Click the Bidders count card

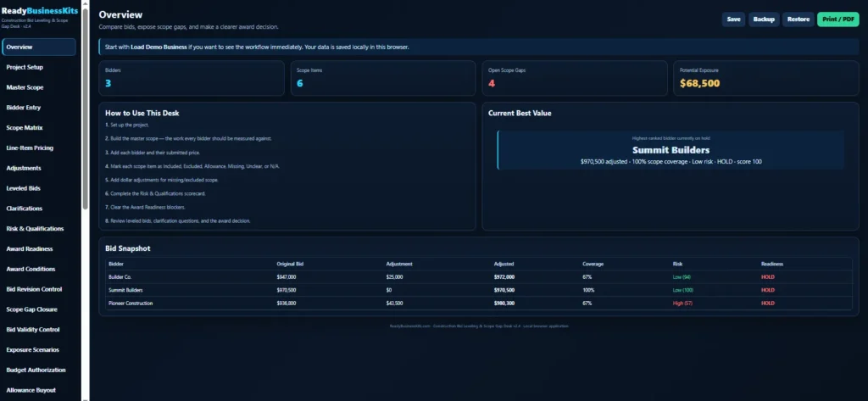click(192, 78)
